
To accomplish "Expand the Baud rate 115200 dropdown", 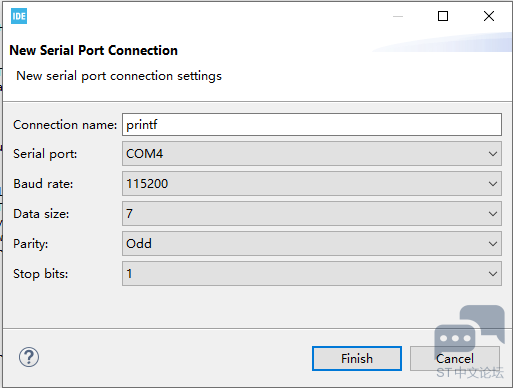I will tap(312, 184).
